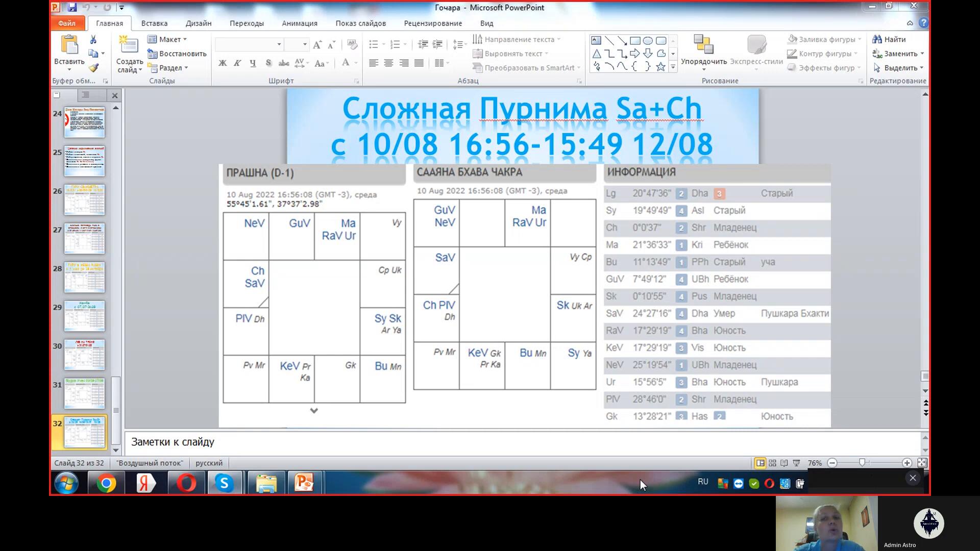980x551 pixels.
Task: Click the Format Painter brush icon
Action: 93,67
